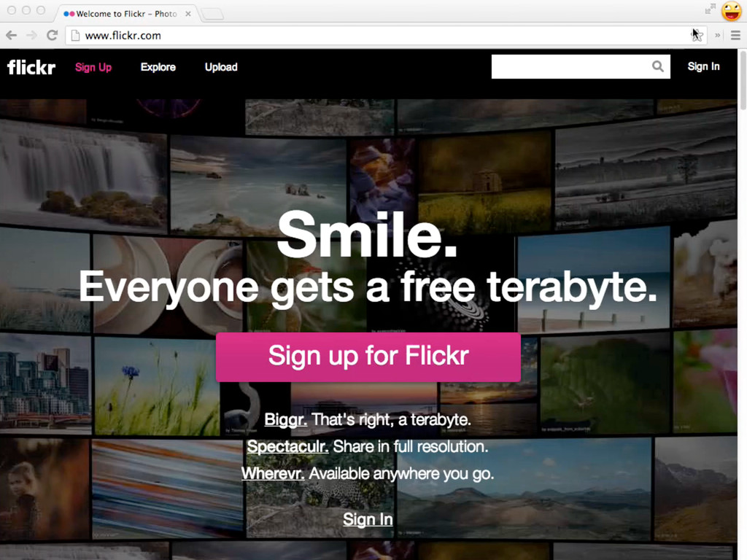The height and width of the screenshot is (560, 747).
Task: Go back using browser back arrow
Action: [11, 35]
